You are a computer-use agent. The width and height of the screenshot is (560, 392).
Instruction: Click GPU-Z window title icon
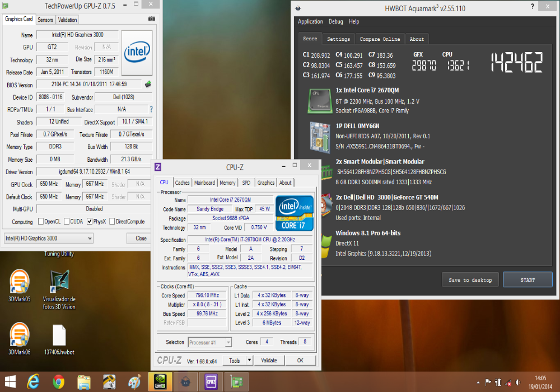[x=6, y=6]
